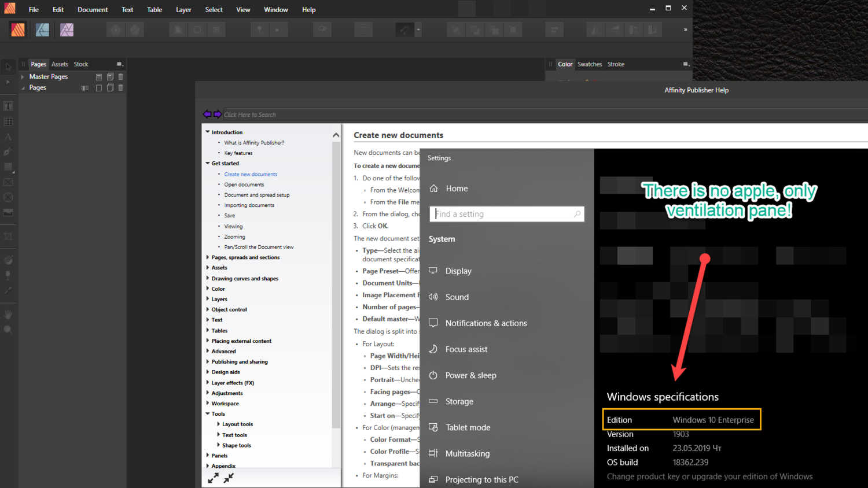Expand Pages, spreads and sections topic
Image resolution: width=868 pixels, height=488 pixels.
click(x=208, y=257)
